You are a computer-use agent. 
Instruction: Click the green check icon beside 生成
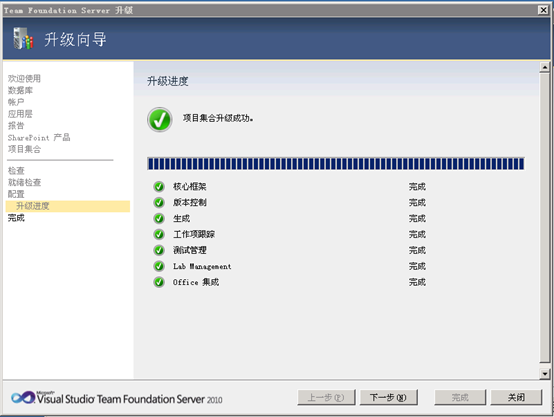point(159,218)
